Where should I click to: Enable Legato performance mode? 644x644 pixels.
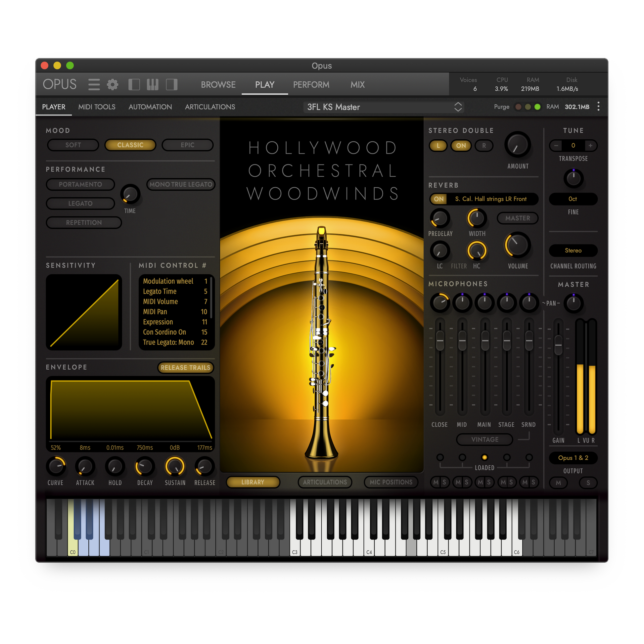[x=80, y=203]
